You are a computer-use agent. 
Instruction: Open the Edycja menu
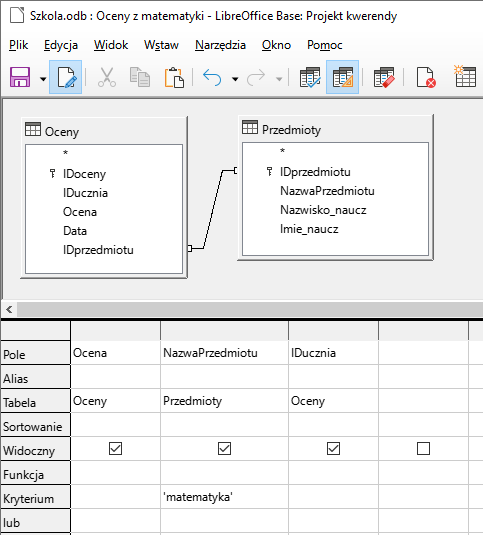click(61, 45)
